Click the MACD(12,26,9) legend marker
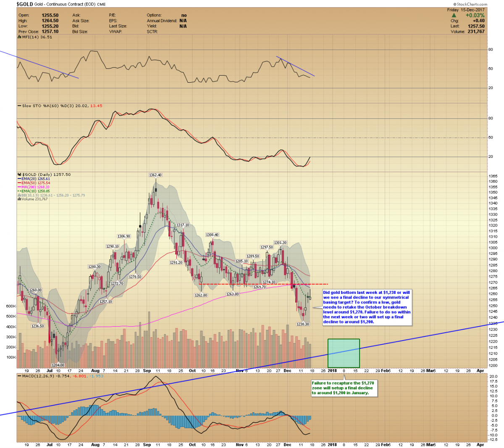The image size is (504, 448). (19, 376)
